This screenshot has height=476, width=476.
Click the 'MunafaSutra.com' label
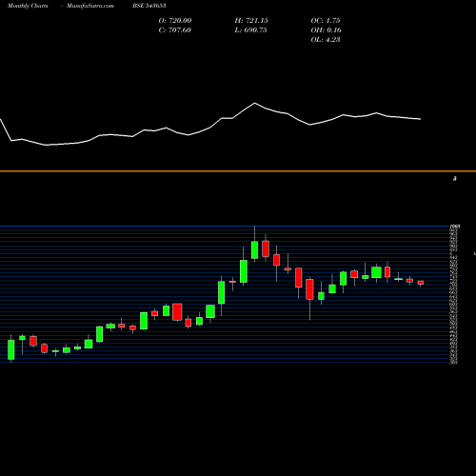(x=90, y=6)
